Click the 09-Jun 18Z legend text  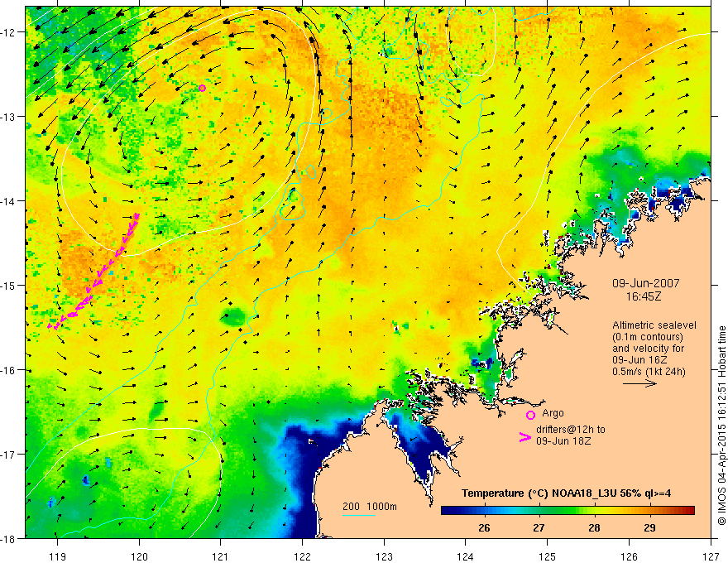point(563,441)
